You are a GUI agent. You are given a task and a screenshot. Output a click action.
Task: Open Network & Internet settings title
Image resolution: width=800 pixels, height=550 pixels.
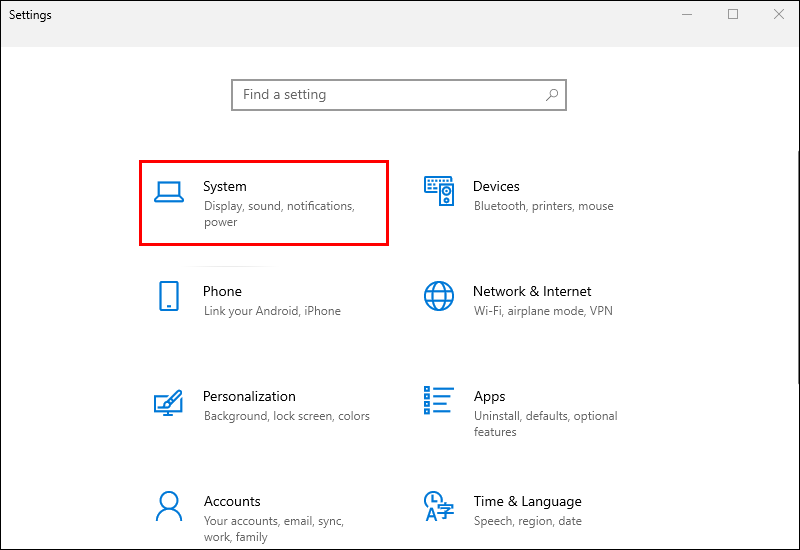click(532, 291)
